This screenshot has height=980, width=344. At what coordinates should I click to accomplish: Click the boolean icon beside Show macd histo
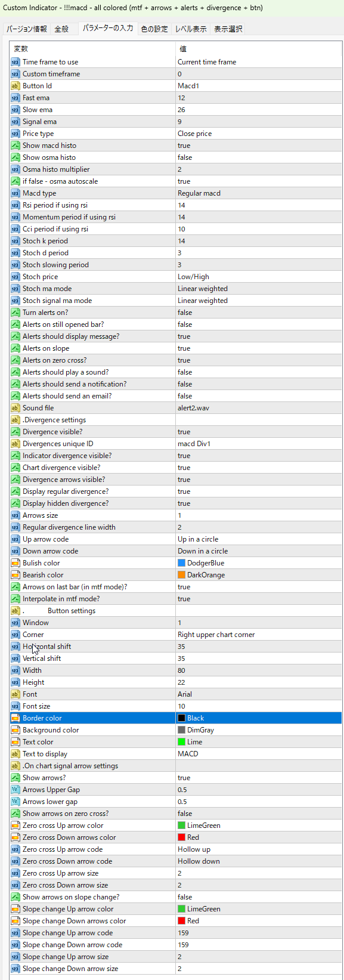(x=16, y=146)
